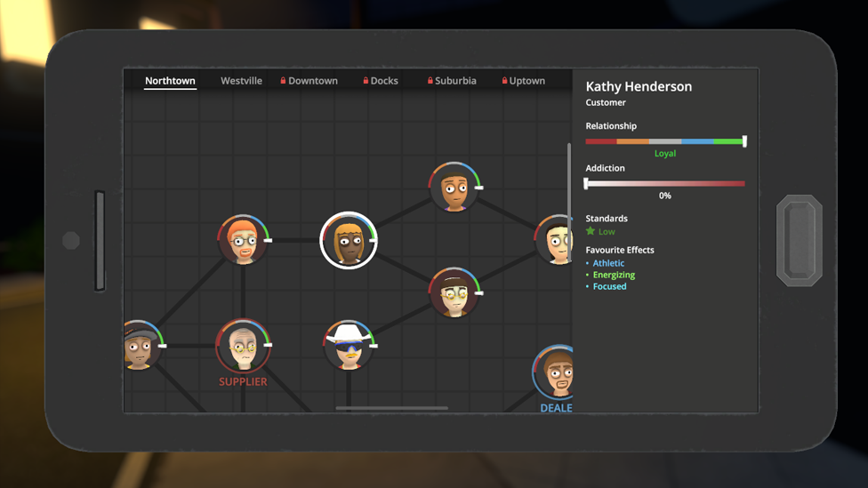Select the cap-wearing contact at the left edge
Image resolution: width=868 pixels, height=488 pixels.
[142, 345]
